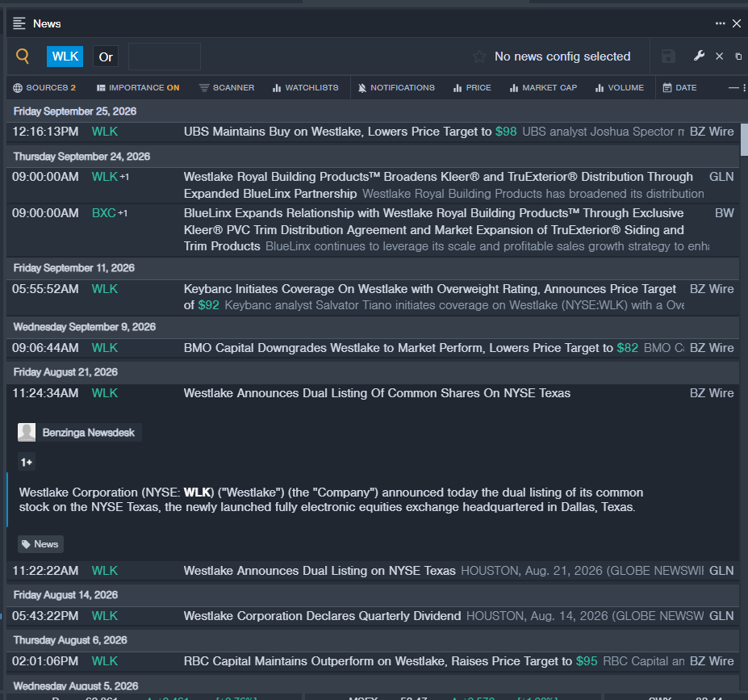Image resolution: width=748 pixels, height=700 pixels.
Task: Select the Scanner filter tab
Action: click(227, 88)
